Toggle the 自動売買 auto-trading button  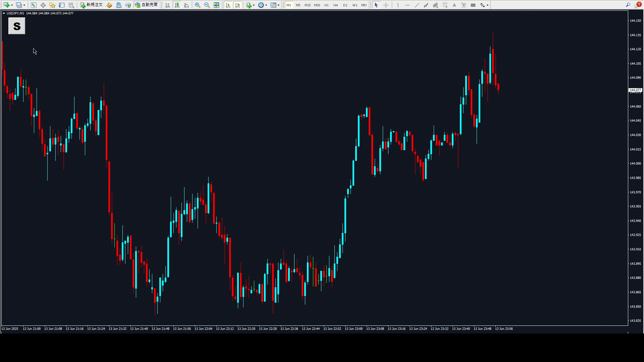point(146,5)
